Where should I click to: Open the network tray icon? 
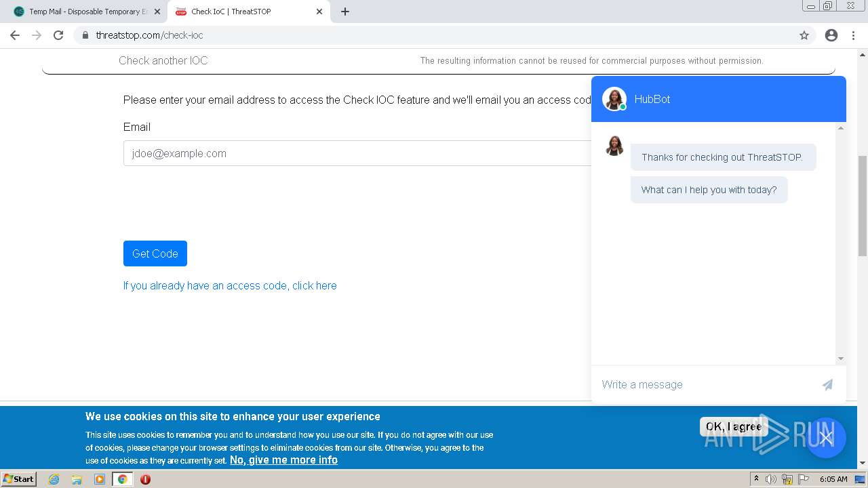tap(787, 479)
